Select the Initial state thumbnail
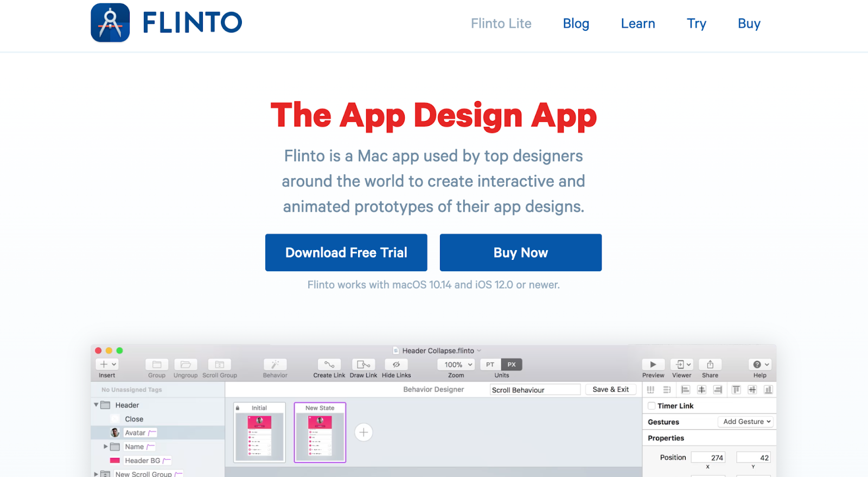 (259, 433)
